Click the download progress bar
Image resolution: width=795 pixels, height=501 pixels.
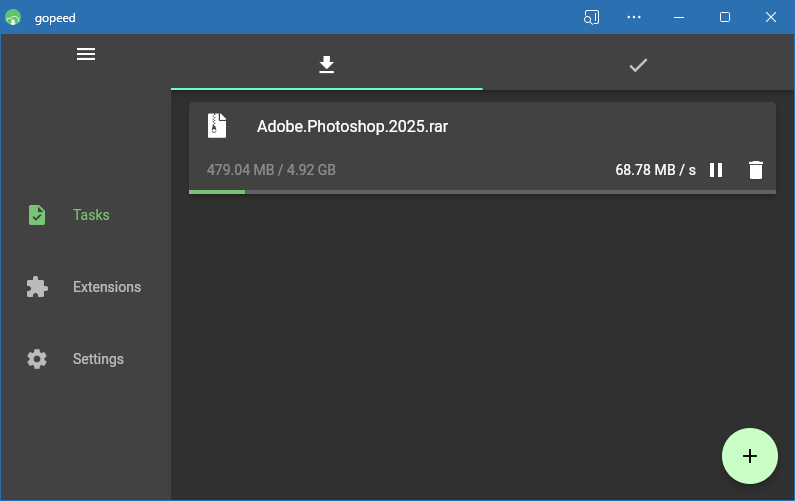pos(482,192)
